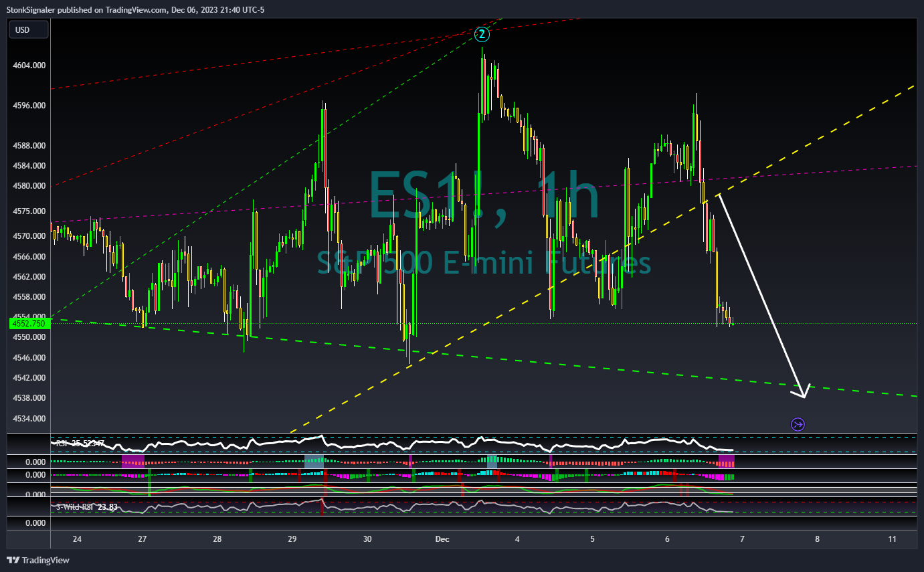Image resolution: width=924 pixels, height=572 pixels.
Task: Click the 4566.000 price axis label
Action: pyautogui.click(x=29, y=257)
